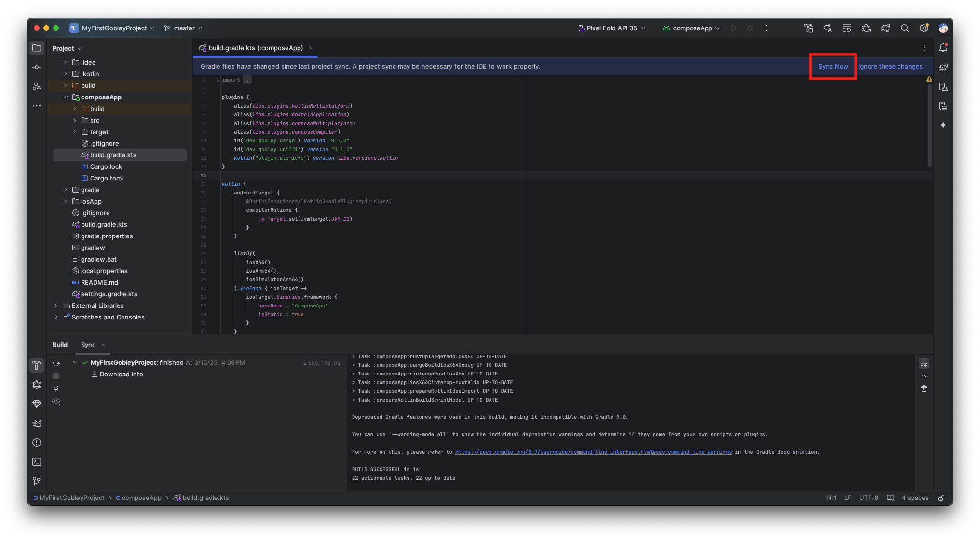Viewport: 980px width, 541px height.
Task: Open the Gemini sparkle icon in right sidebar
Action: click(943, 125)
